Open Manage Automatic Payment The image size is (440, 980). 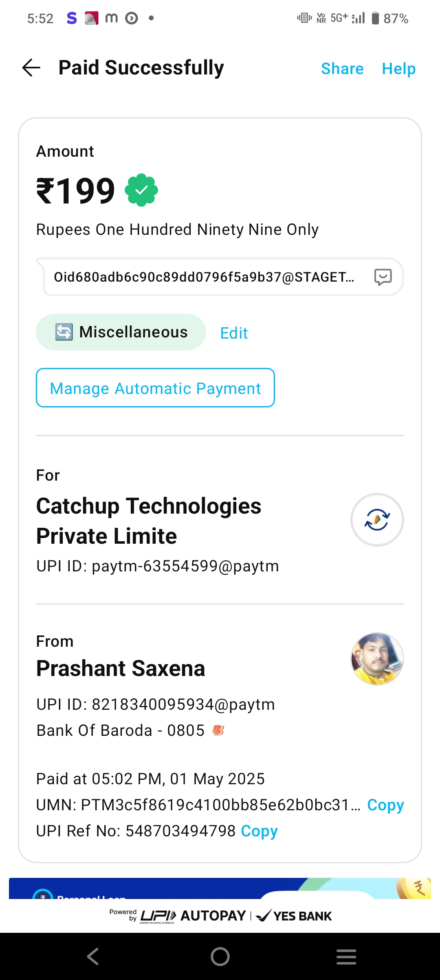pos(155,388)
